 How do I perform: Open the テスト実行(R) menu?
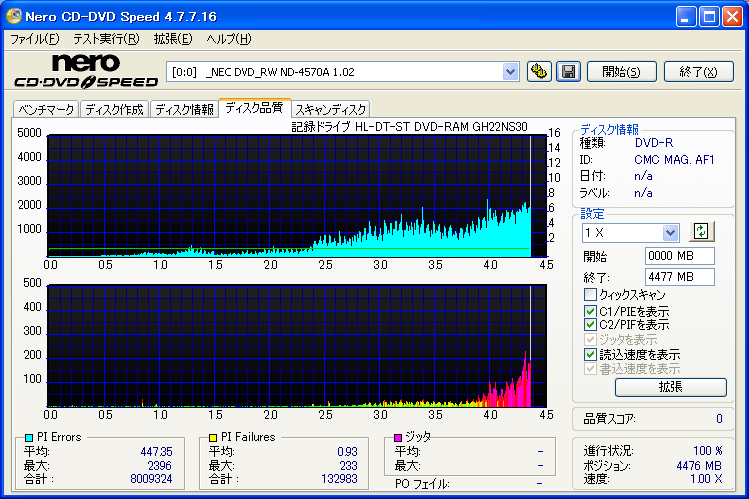coord(106,39)
